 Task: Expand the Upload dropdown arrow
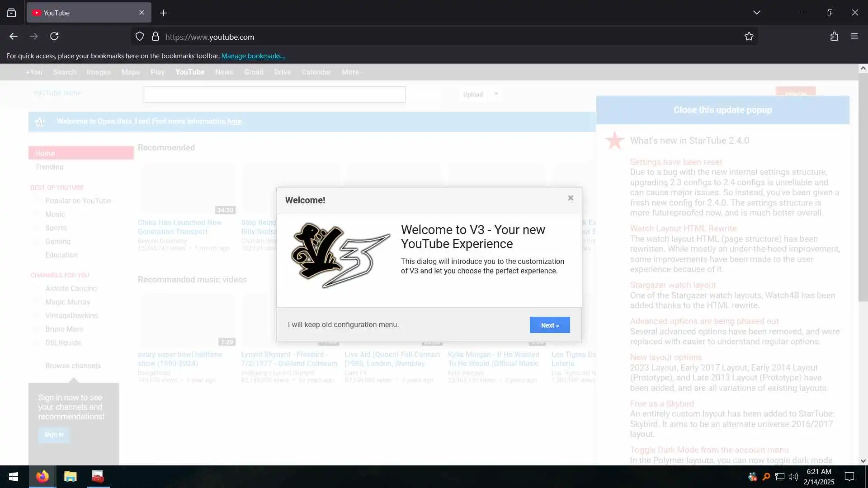496,94
